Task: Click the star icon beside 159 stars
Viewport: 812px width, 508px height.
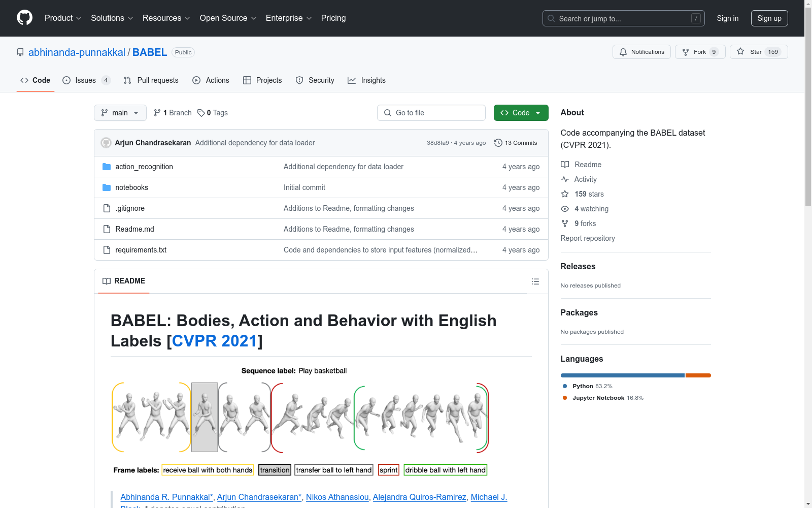Action: click(565, 194)
